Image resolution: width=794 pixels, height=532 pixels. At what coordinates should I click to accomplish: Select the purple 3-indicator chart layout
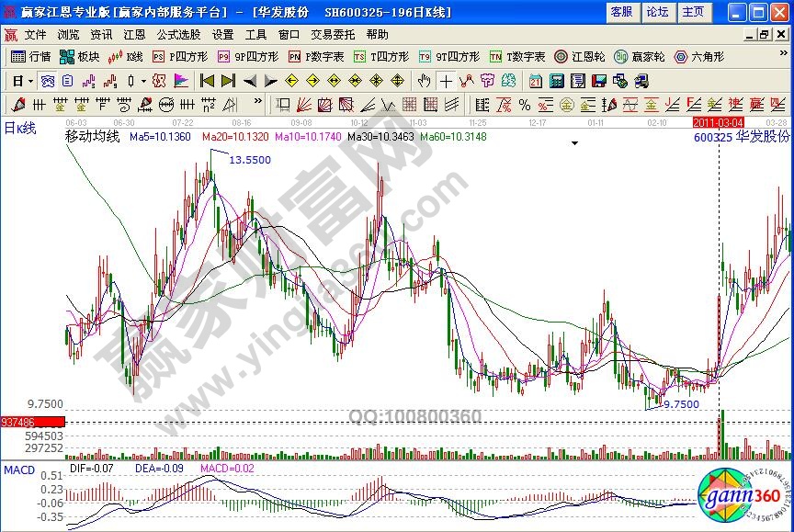(89, 81)
